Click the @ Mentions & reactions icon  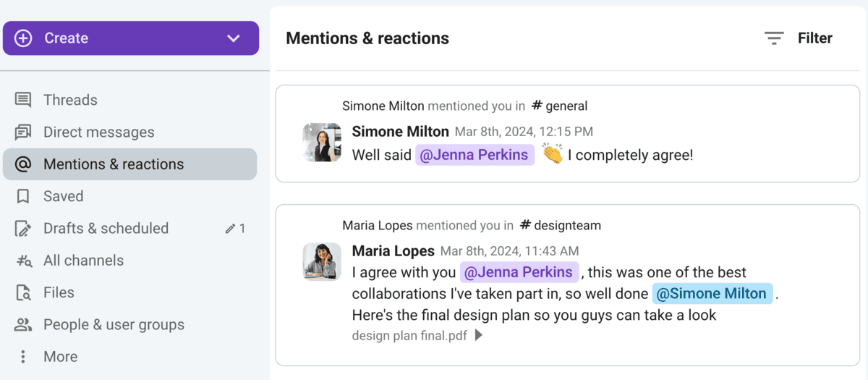23,164
